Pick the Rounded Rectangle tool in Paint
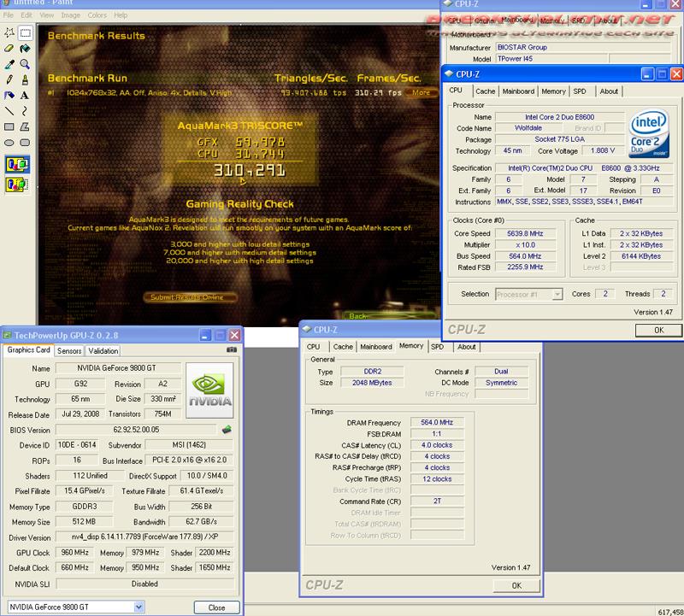 point(25,143)
